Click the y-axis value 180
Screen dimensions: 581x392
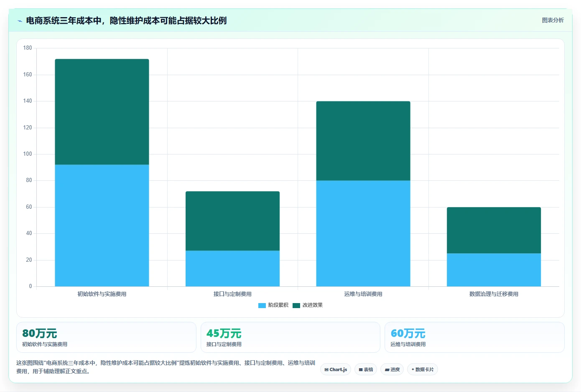(x=28, y=48)
